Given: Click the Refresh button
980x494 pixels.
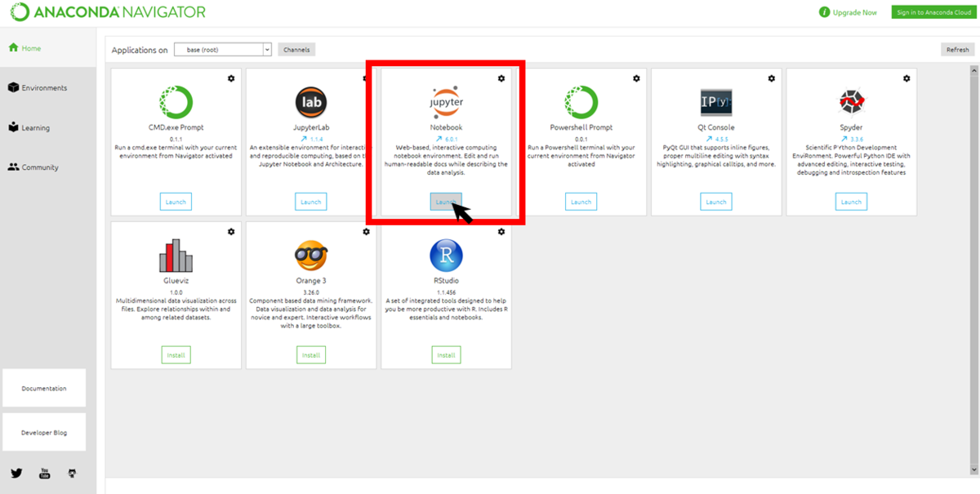Looking at the screenshot, I should coord(958,50).
